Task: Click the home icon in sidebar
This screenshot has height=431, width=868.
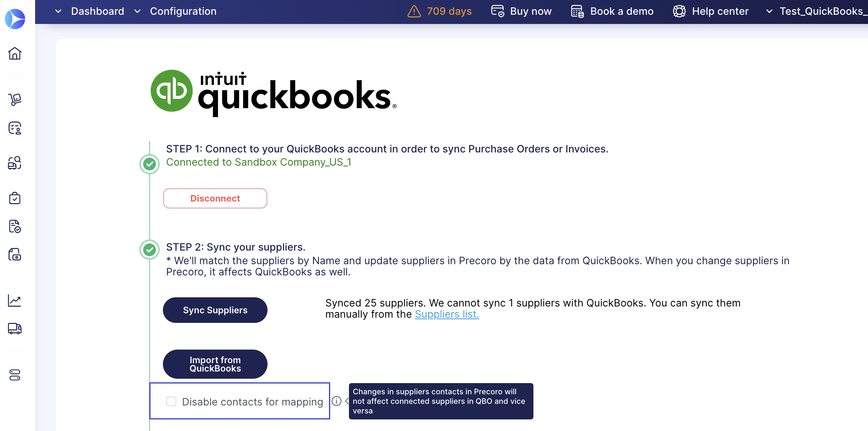Action: click(15, 53)
